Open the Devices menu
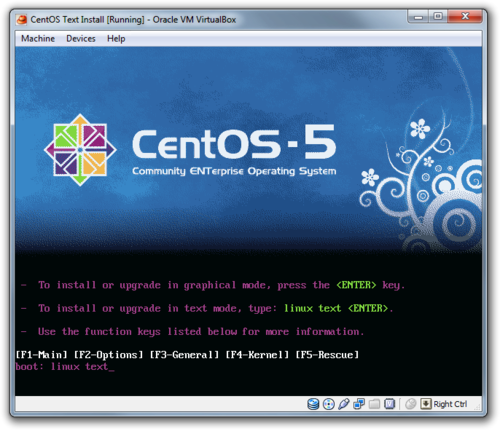 [x=81, y=39]
